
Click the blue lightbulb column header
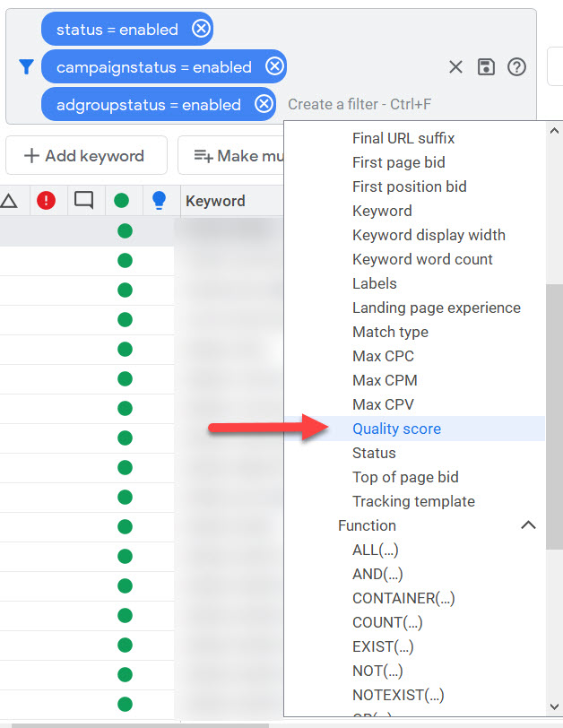click(160, 201)
